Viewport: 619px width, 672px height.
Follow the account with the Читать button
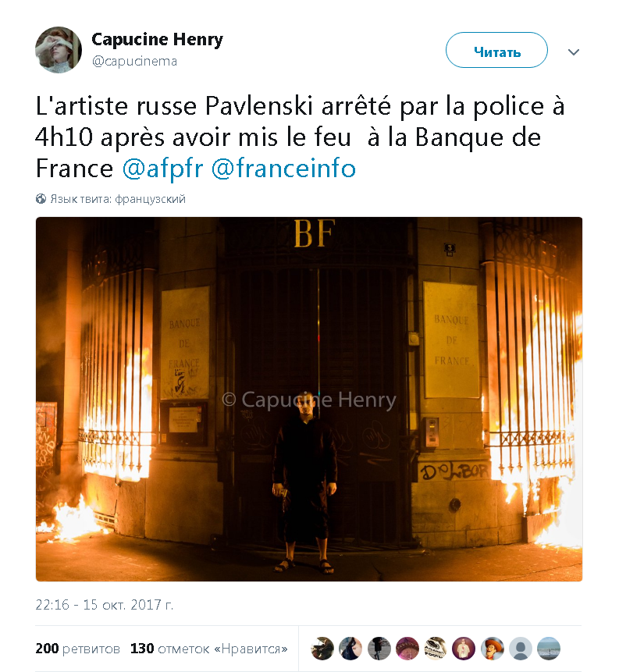(x=496, y=50)
